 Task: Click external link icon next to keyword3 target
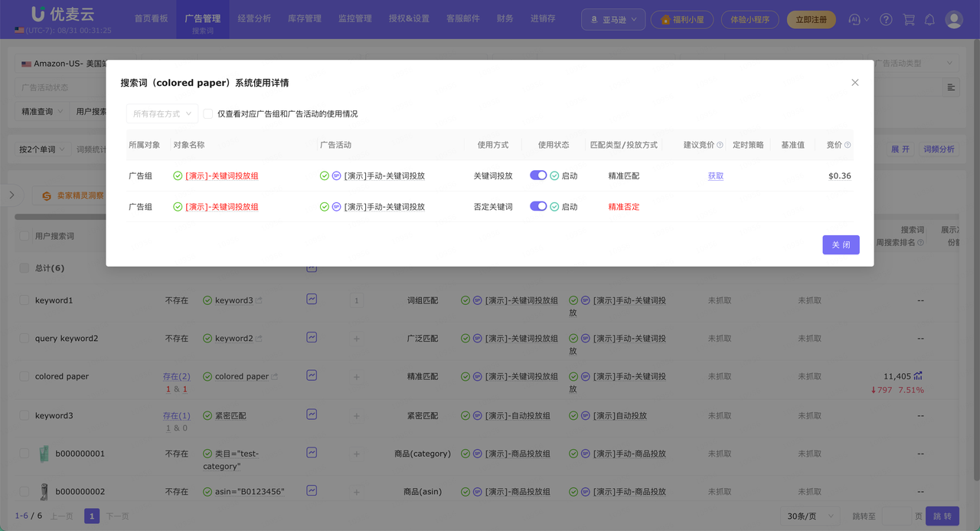pos(259,300)
